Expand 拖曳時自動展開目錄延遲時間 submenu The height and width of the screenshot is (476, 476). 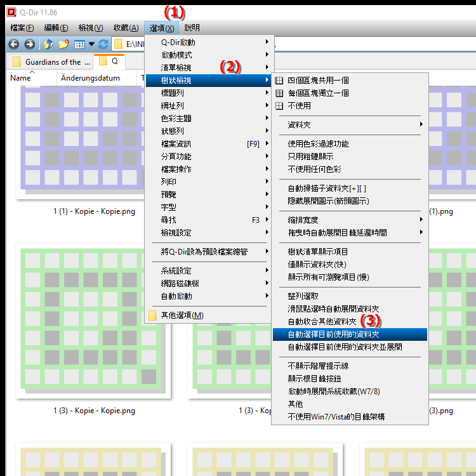350,233
